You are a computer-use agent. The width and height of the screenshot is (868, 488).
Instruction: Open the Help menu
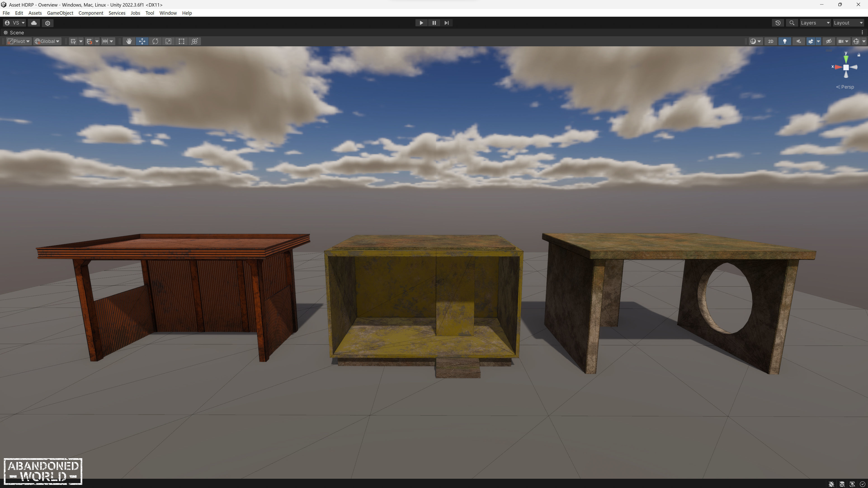187,13
